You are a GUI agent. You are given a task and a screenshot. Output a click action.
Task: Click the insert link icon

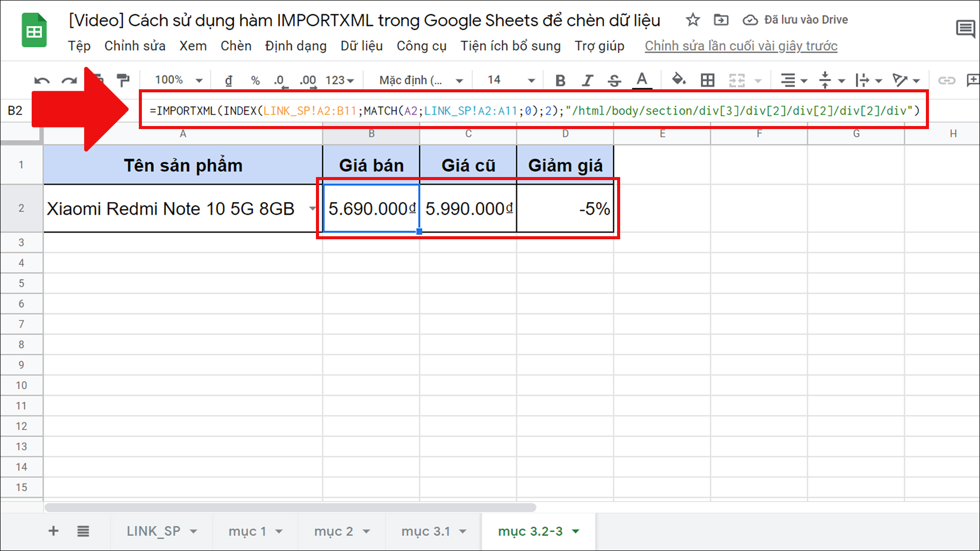pos(947,80)
